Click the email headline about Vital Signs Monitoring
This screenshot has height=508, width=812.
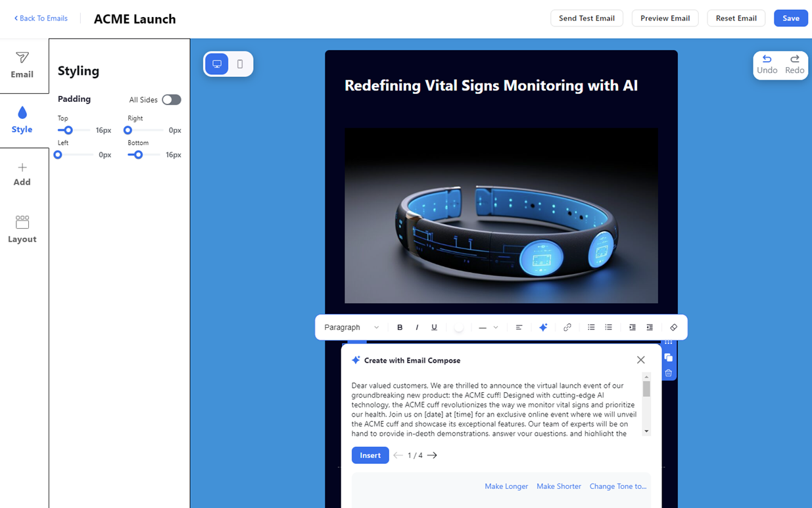click(491, 85)
